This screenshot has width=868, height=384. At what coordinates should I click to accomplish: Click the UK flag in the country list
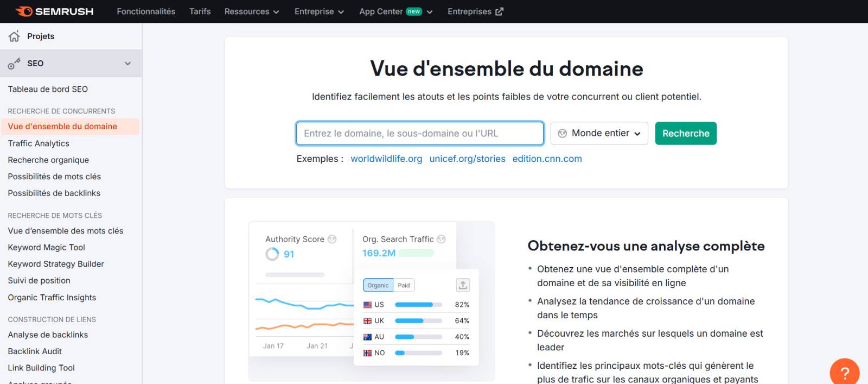pos(368,321)
